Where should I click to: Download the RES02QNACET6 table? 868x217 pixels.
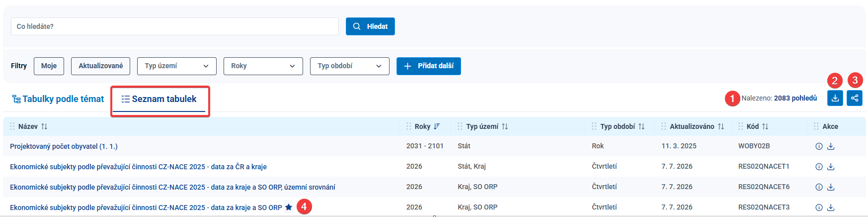831,187
